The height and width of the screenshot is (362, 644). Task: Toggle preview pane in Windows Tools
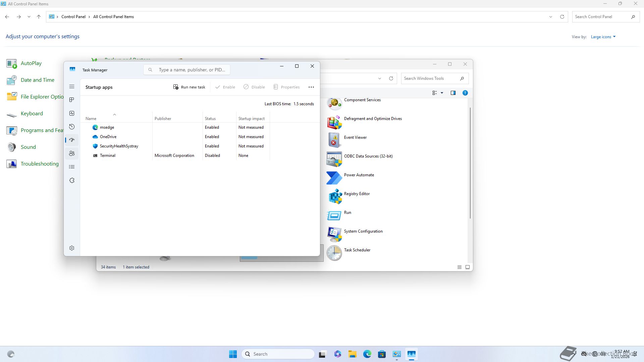click(x=453, y=93)
